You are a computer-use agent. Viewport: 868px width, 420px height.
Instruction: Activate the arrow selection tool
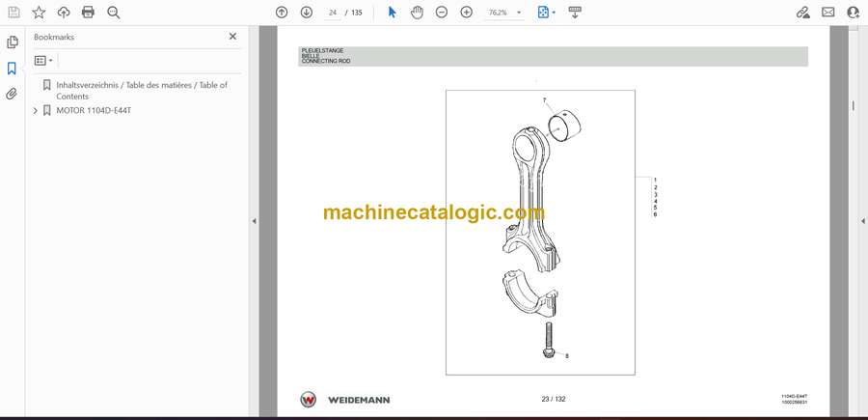pos(392,13)
